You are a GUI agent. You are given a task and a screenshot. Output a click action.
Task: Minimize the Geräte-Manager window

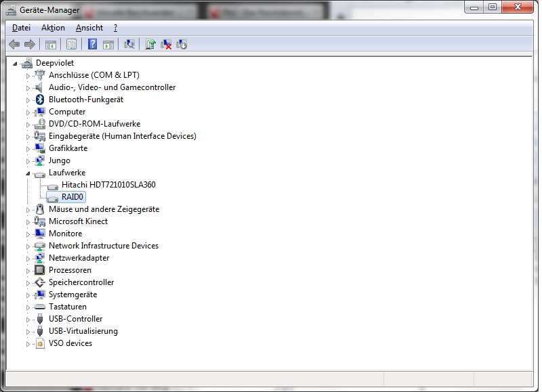(x=474, y=7)
